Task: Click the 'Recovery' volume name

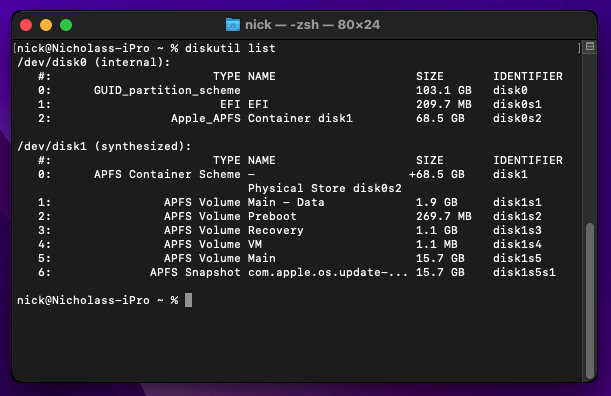Action: 275,230
